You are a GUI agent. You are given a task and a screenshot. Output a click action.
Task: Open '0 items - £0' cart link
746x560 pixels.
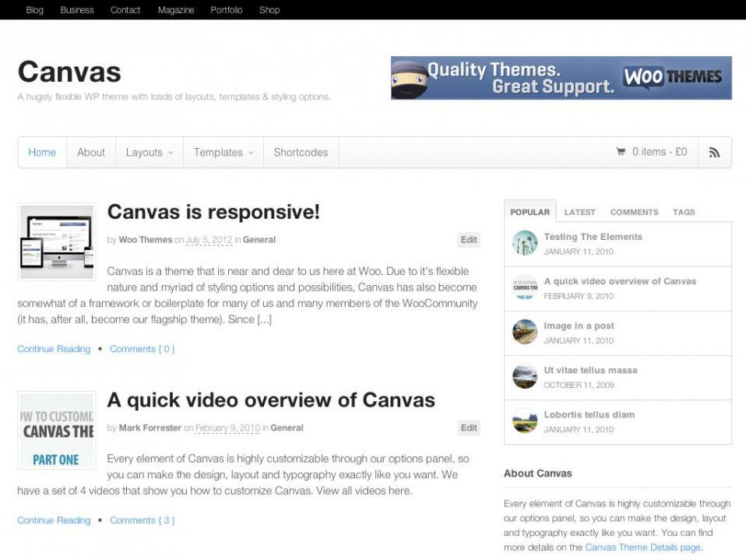point(660,152)
